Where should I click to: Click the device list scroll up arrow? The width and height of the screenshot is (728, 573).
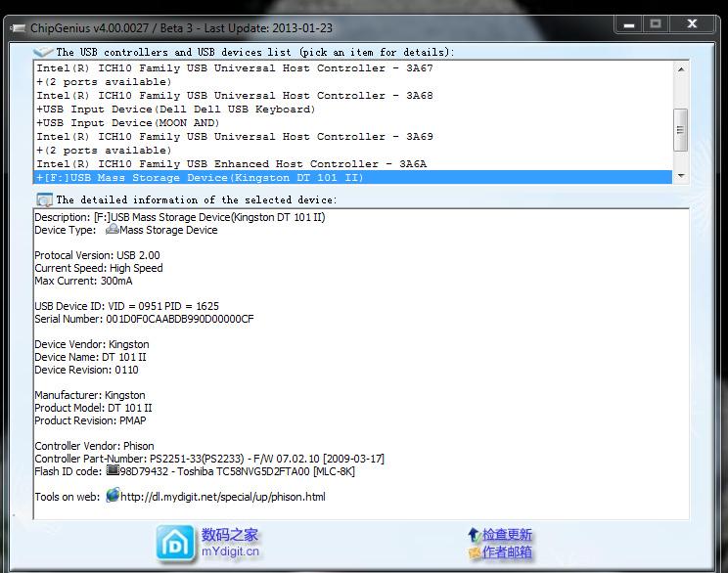point(681,69)
